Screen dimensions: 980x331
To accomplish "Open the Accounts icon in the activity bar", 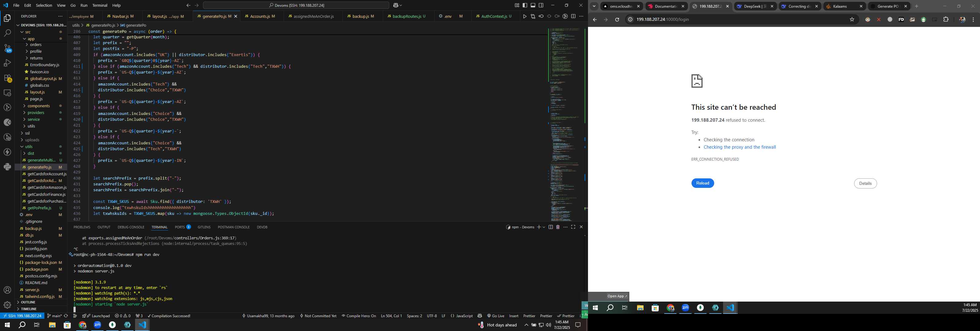I will point(7,290).
